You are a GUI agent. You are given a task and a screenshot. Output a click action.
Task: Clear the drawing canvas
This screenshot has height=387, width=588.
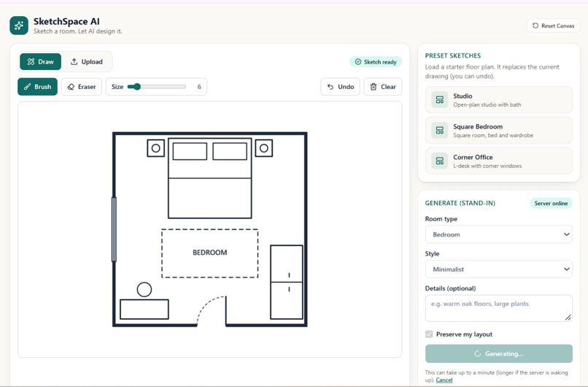point(383,87)
